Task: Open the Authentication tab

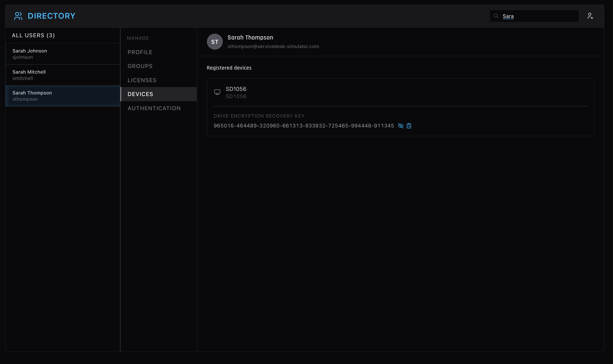Action: pyautogui.click(x=159, y=108)
